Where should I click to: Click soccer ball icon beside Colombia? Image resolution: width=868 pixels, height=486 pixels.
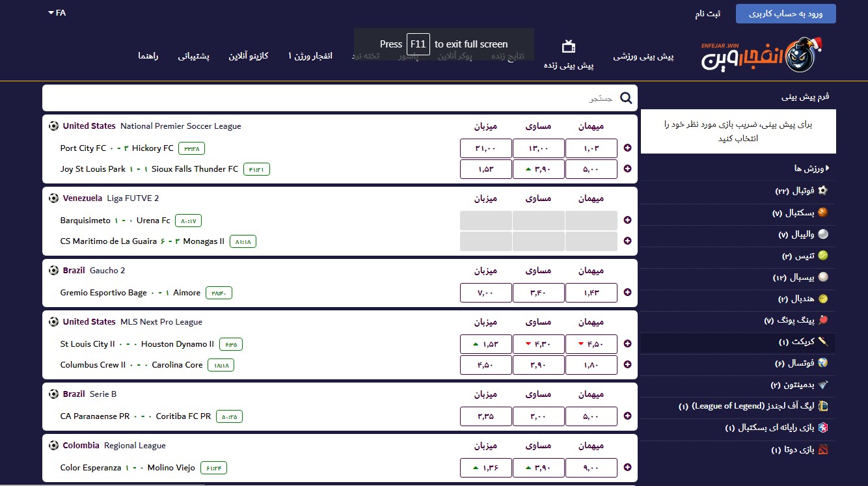pos(53,446)
